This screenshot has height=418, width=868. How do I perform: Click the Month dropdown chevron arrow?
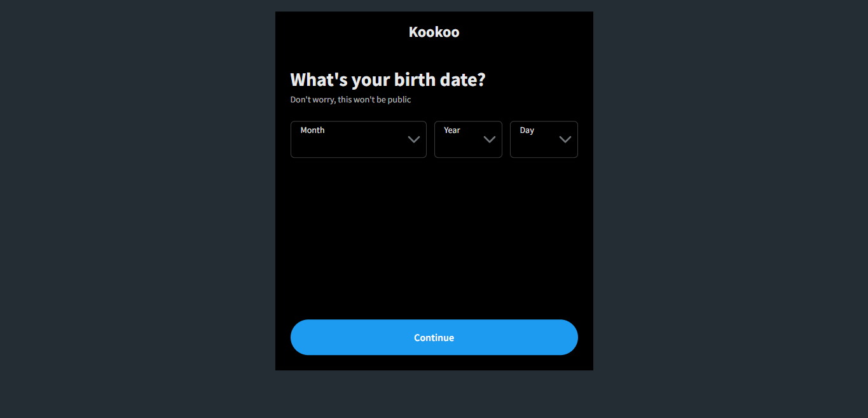click(413, 139)
